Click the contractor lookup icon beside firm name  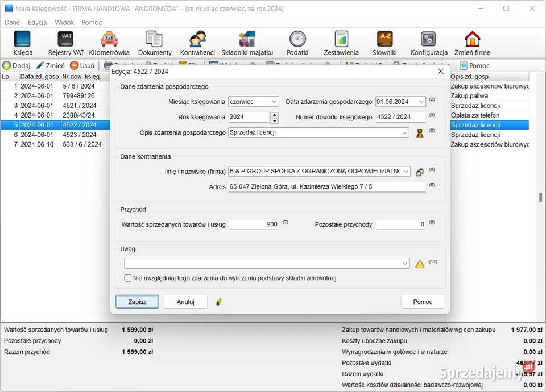point(420,172)
